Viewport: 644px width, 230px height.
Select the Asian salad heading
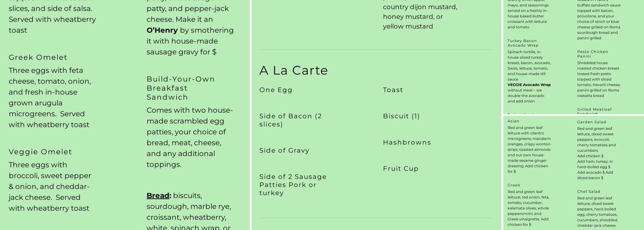tap(513, 121)
